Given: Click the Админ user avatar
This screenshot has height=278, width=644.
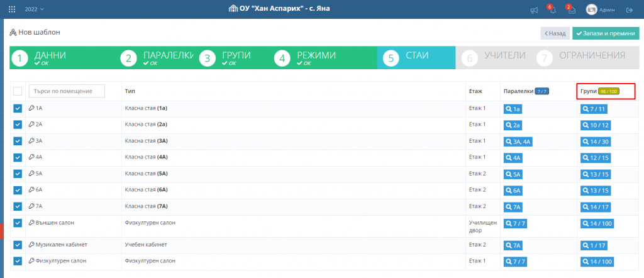Looking at the screenshot, I should pos(591,10).
